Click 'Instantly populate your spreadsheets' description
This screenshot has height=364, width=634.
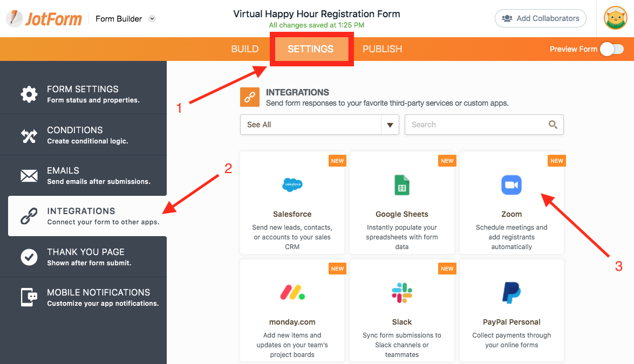coord(402,237)
